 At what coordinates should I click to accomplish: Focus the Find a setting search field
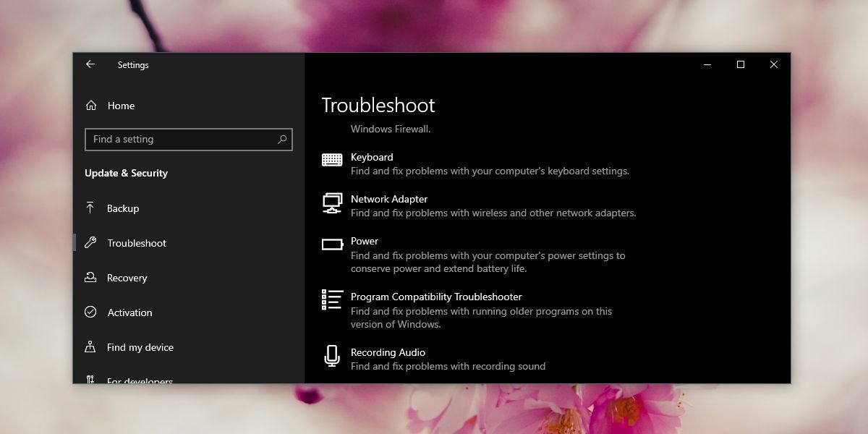181,140
